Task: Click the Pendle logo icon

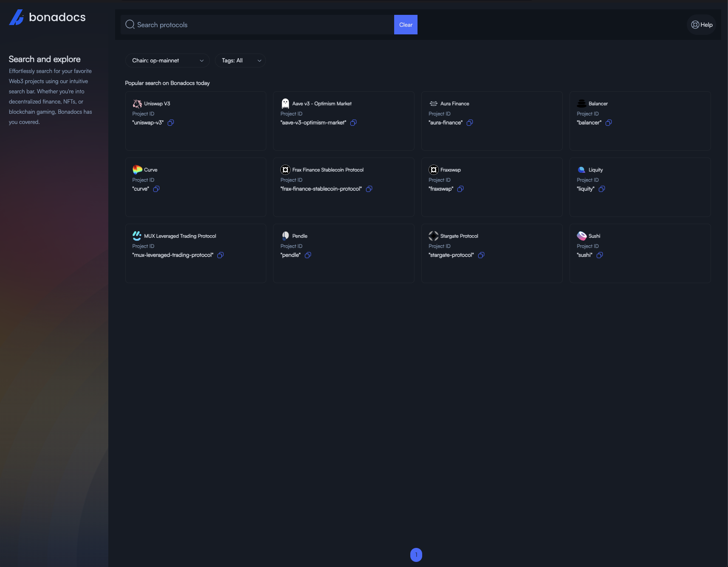Action: point(285,236)
